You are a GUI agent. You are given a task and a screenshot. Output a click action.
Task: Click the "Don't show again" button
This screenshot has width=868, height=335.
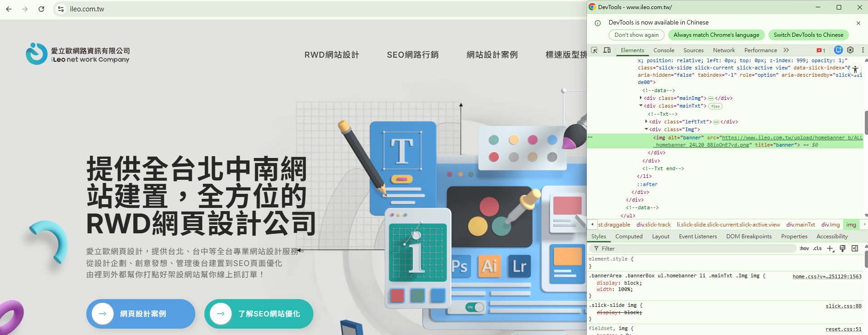click(x=636, y=35)
